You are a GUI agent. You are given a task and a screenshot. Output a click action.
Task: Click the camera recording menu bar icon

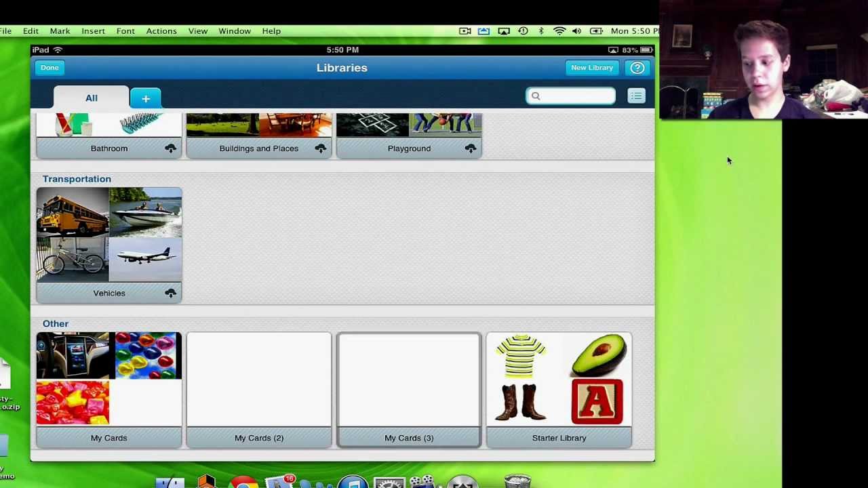pyautogui.click(x=465, y=31)
